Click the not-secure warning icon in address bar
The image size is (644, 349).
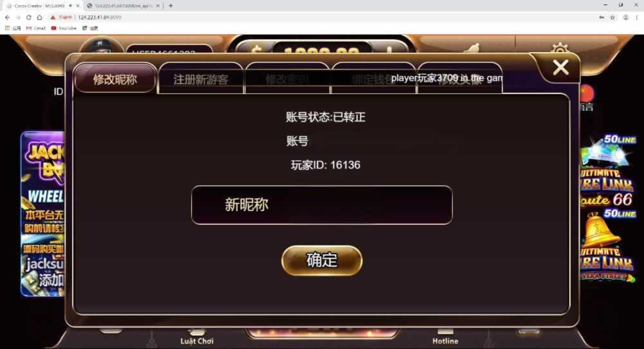pos(53,17)
